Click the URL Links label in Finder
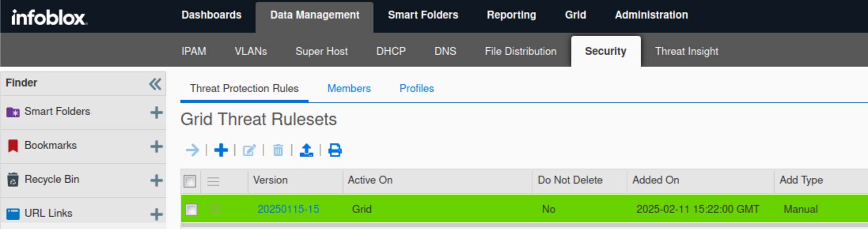 (48, 214)
